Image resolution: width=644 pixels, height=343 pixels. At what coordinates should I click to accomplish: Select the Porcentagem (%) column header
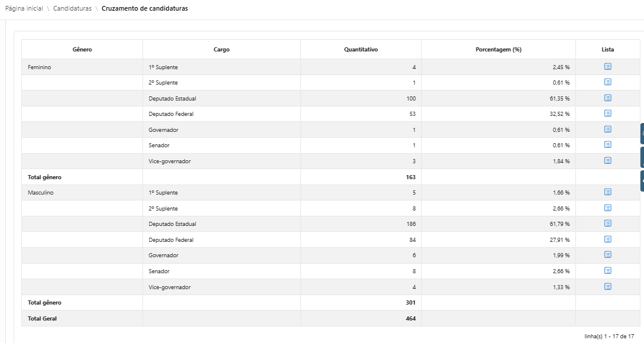click(498, 49)
